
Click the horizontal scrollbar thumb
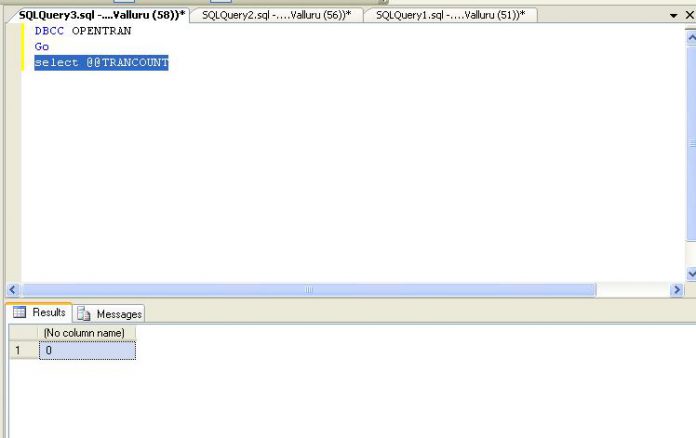click(x=309, y=290)
